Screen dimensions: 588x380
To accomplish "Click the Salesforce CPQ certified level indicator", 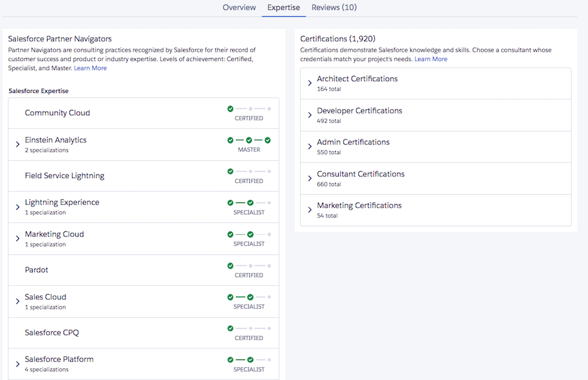I will (x=249, y=332).
